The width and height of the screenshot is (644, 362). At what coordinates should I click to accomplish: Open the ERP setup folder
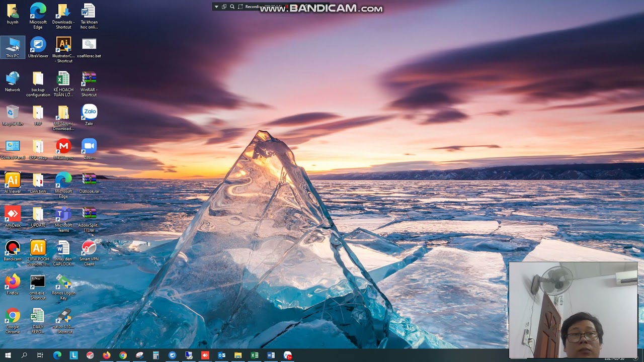(x=38, y=149)
